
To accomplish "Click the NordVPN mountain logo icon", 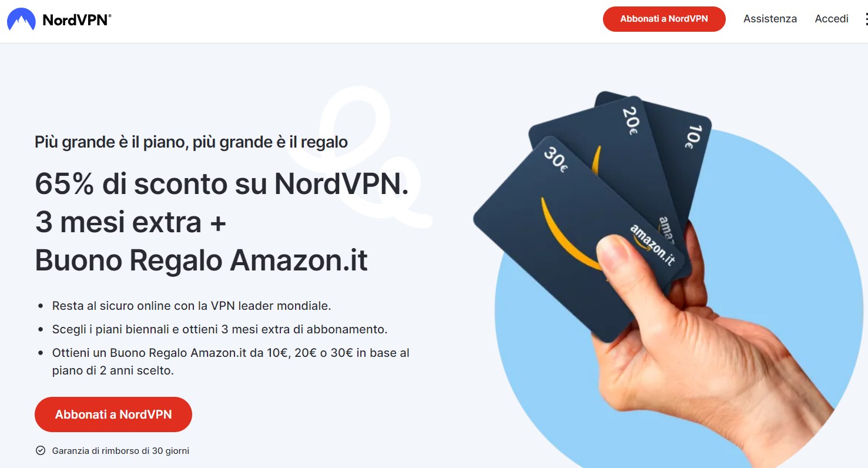I will [21, 19].
